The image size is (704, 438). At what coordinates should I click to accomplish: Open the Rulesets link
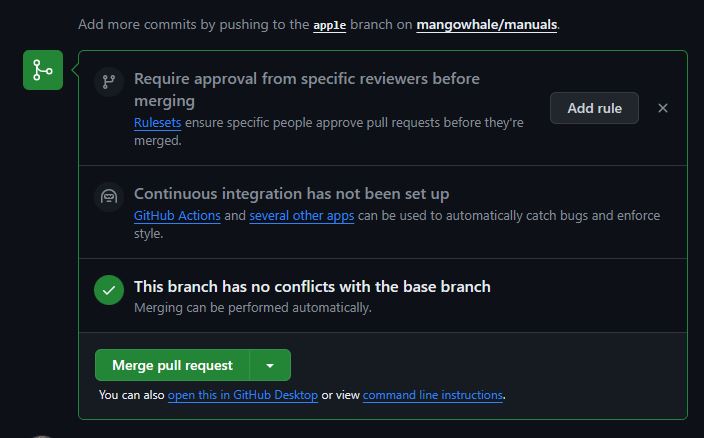point(158,123)
